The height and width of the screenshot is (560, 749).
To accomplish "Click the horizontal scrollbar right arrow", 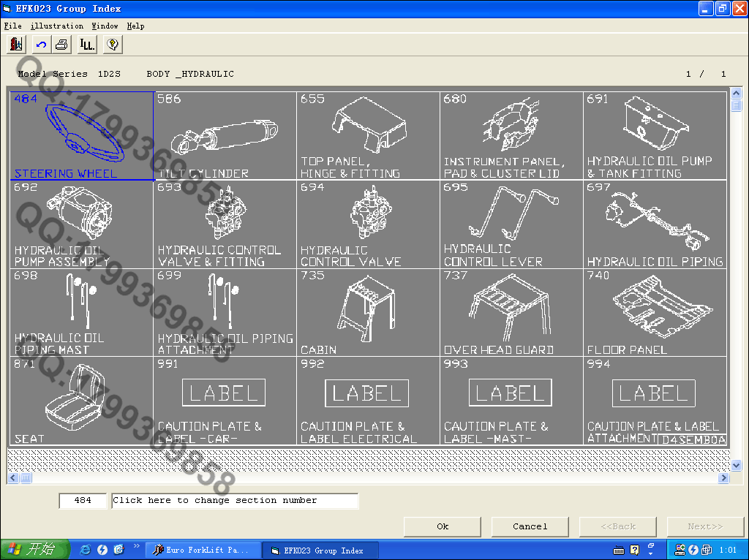I will click(723, 478).
